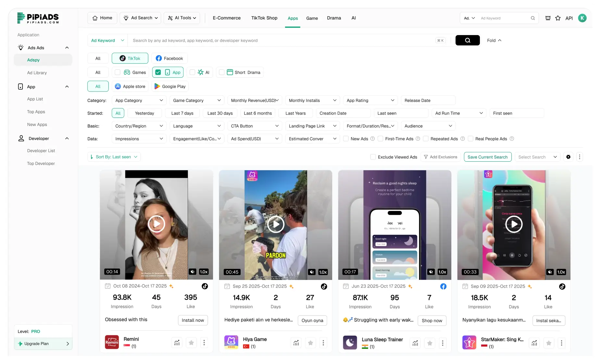The height and width of the screenshot is (364, 601).
Task: Star the Luna Sleep Trainer app
Action: (x=429, y=343)
